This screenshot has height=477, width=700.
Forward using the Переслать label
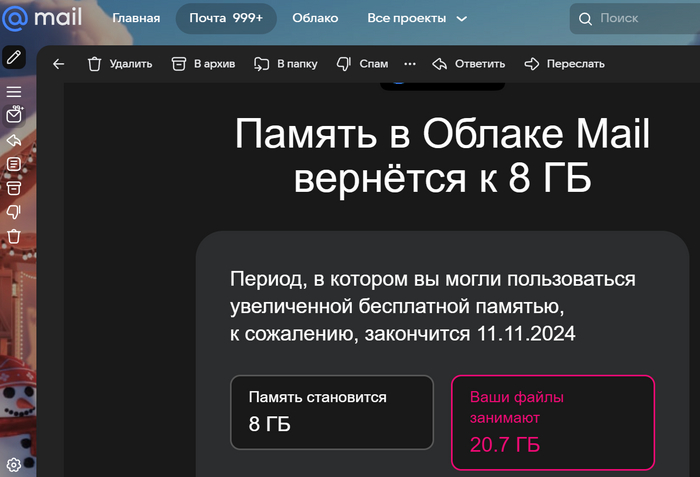coord(576,64)
